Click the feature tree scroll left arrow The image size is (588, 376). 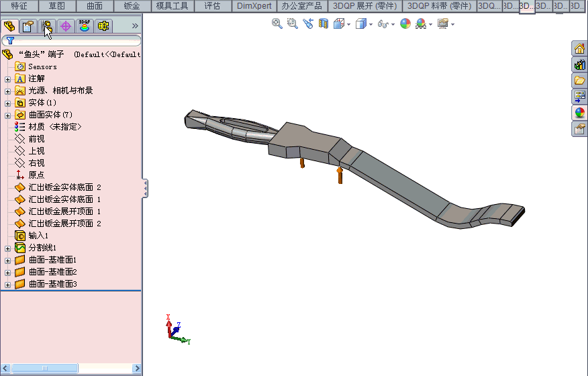point(5,368)
